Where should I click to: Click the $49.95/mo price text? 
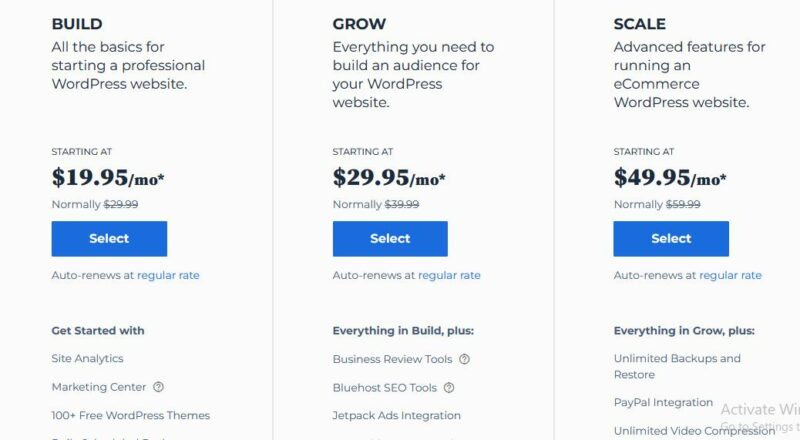pos(670,178)
